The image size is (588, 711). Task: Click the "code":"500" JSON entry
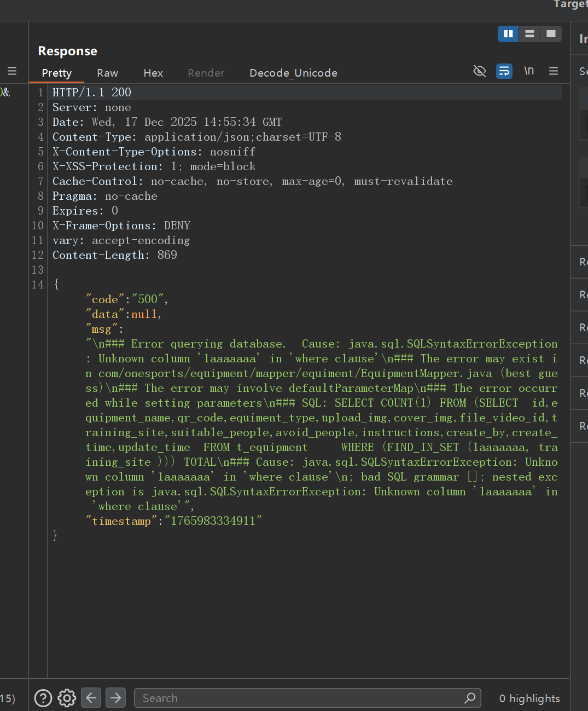(126, 299)
